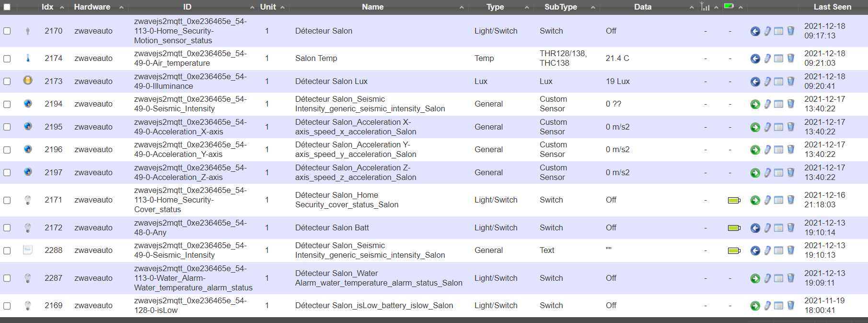Click the yellow lux icon of device 2173
Screen dimensions: 868x323
tap(28, 80)
